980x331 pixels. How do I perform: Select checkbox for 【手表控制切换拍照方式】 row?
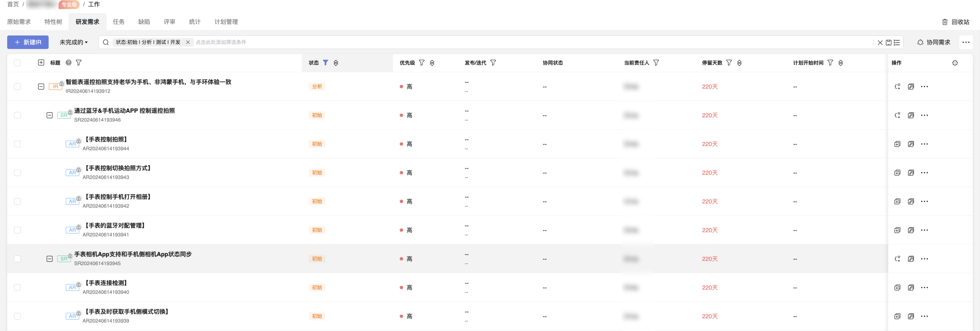pyautogui.click(x=17, y=172)
